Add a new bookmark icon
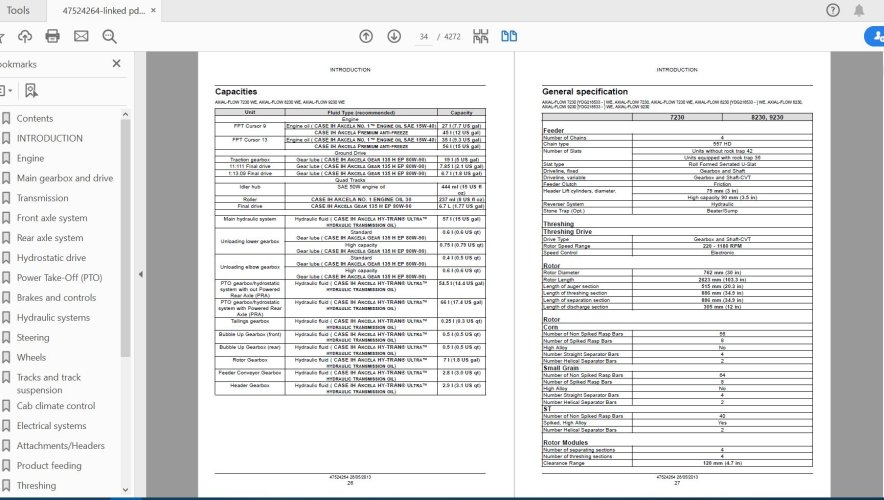Viewport: 884px width, 500px height. click(x=31, y=90)
